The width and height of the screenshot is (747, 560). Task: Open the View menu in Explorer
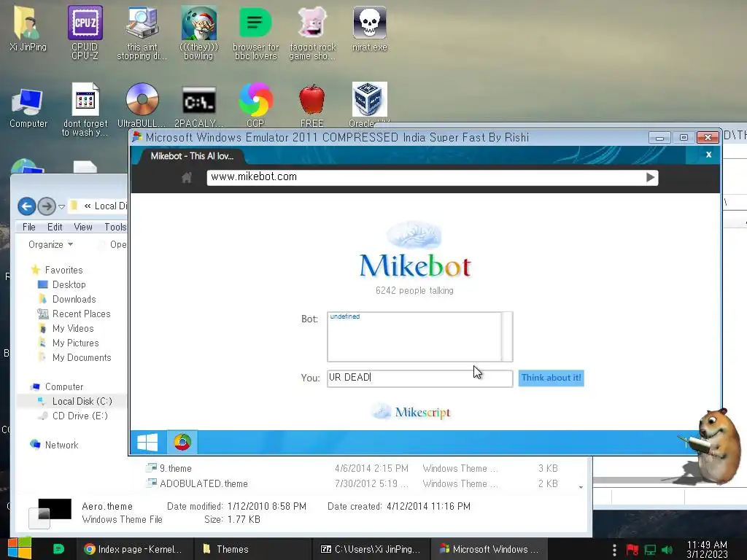click(83, 227)
